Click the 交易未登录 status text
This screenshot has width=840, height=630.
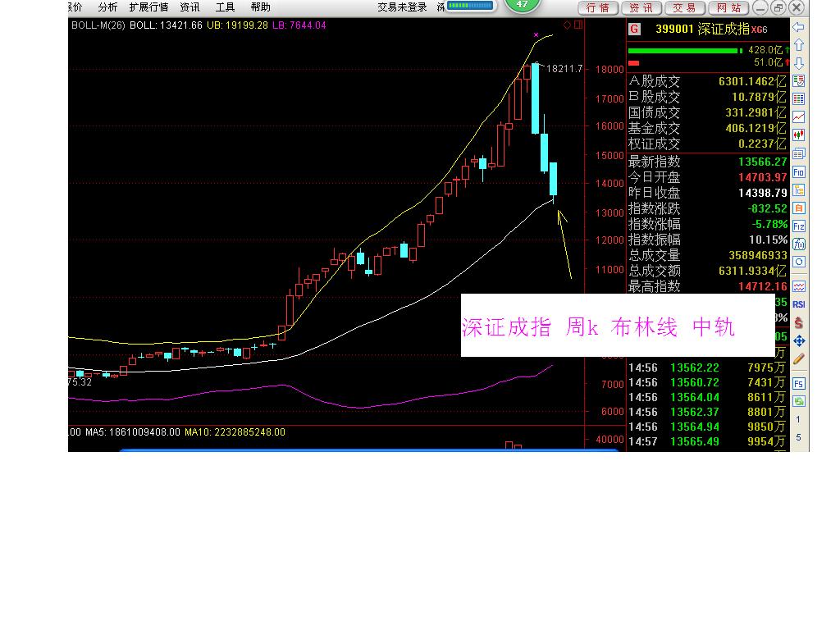402,7
